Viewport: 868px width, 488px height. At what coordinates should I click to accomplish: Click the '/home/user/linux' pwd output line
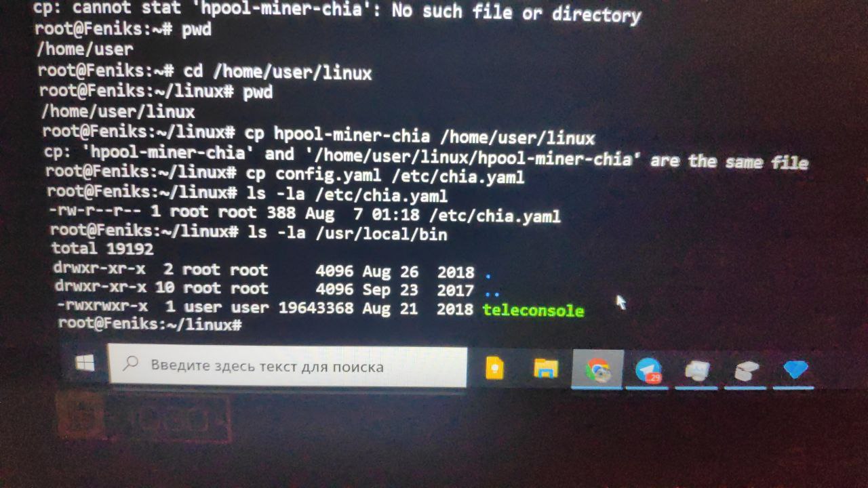click(x=118, y=111)
